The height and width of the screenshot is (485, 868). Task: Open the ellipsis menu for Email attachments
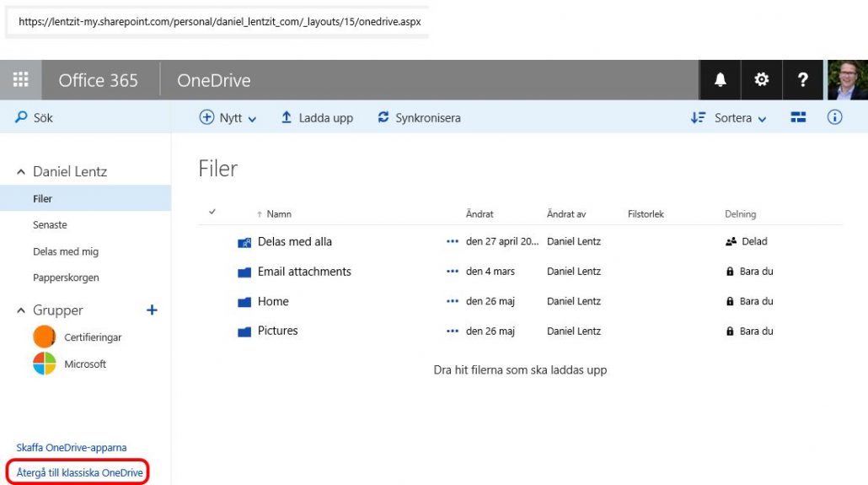(453, 272)
